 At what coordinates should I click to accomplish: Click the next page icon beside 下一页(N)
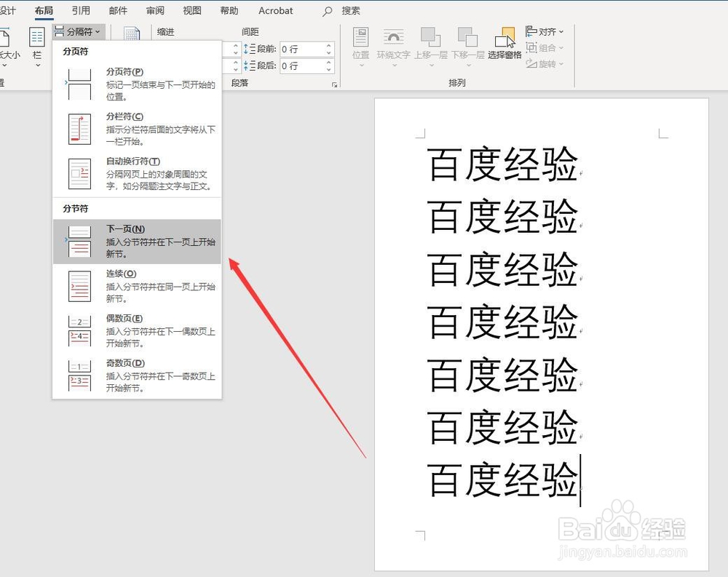[79, 242]
